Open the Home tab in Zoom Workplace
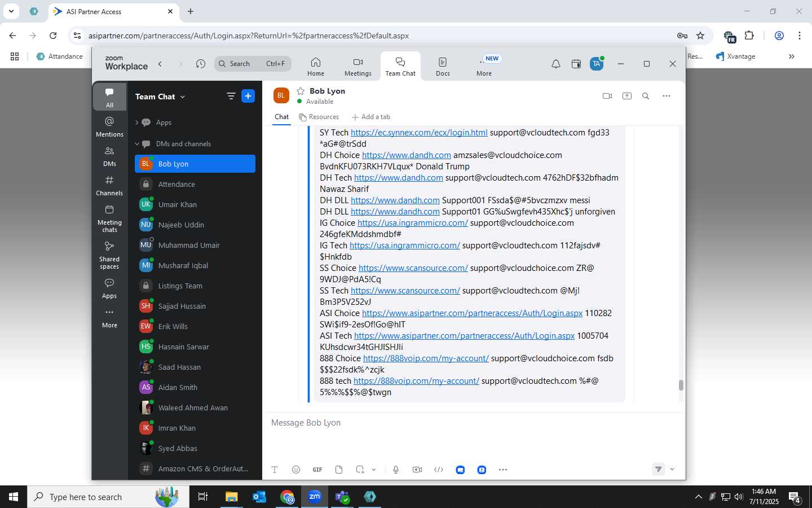The width and height of the screenshot is (812, 508). [x=316, y=67]
